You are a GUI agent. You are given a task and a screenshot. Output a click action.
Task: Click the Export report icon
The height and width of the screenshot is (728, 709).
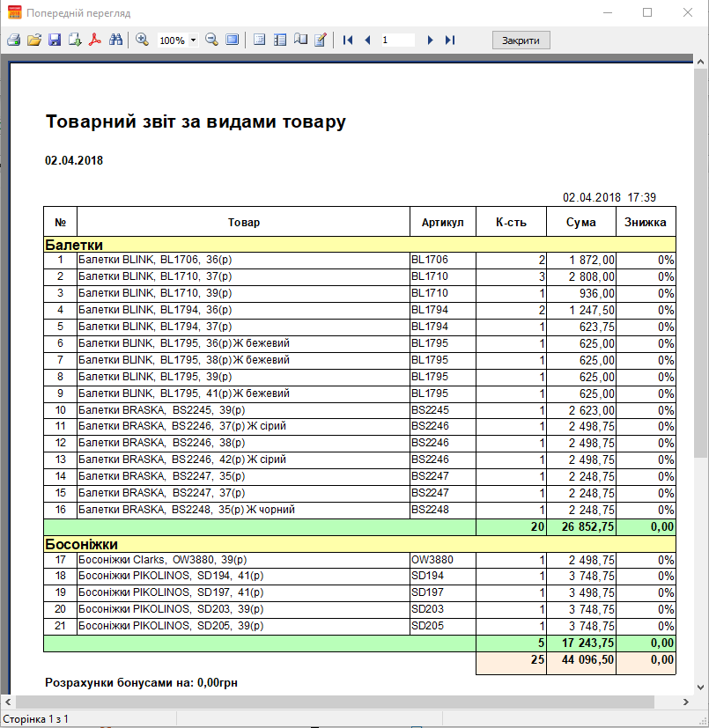click(75, 40)
